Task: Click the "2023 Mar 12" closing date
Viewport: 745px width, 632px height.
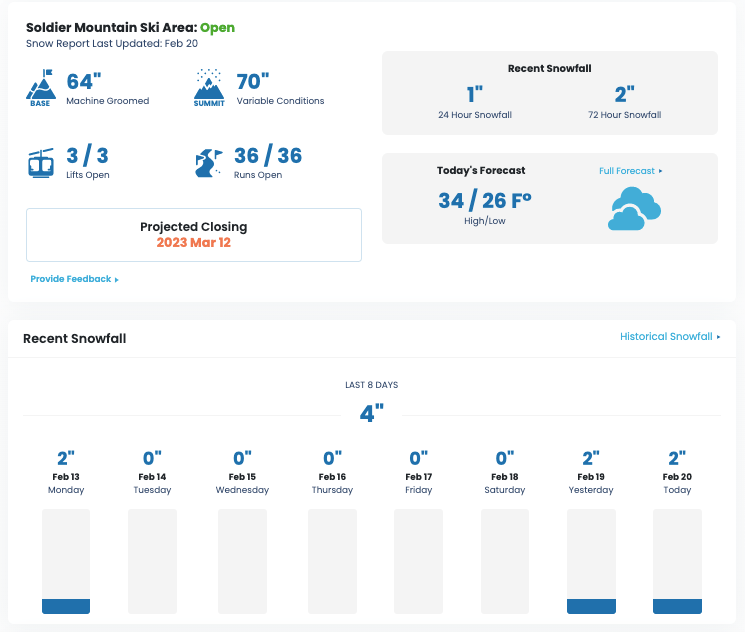Action: [x=194, y=242]
